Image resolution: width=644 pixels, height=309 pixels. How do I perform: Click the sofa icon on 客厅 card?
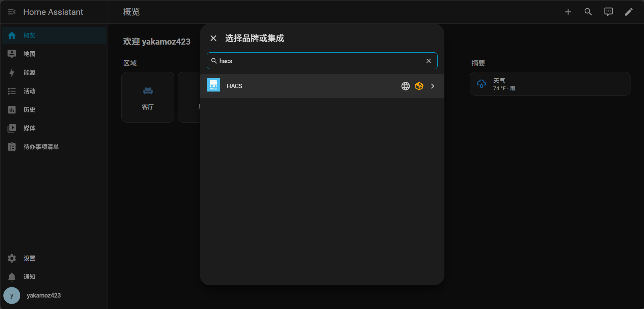tap(148, 91)
